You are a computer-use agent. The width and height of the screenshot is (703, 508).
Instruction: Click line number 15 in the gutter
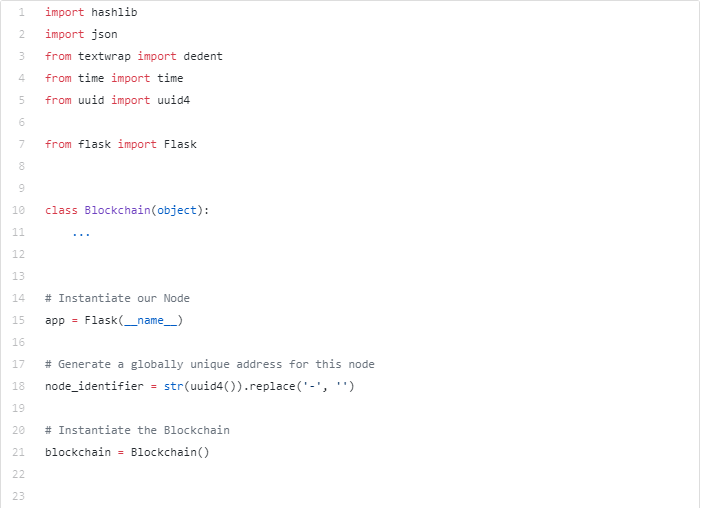point(18,320)
